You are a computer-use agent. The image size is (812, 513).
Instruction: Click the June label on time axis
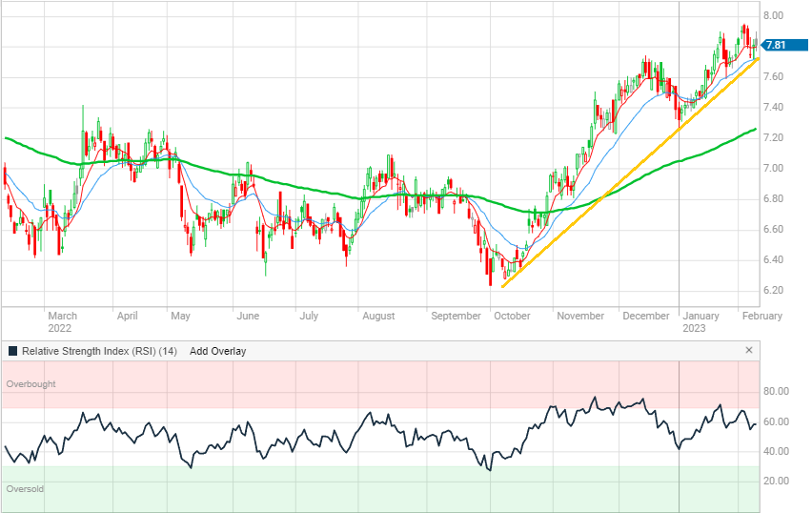tap(248, 316)
